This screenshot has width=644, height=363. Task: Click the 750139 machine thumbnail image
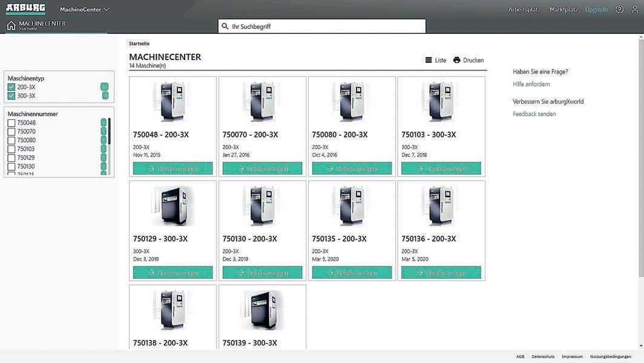tap(262, 310)
